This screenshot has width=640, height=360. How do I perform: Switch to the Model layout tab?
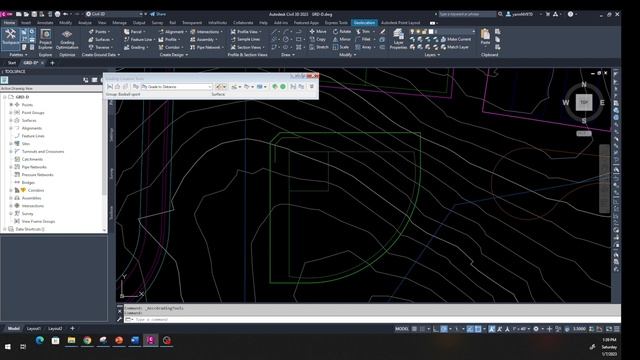pyautogui.click(x=13, y=328)
